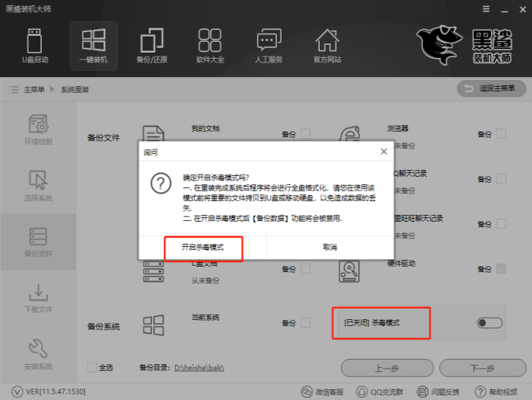Screen dimensions: 532x400
Task: Tick 备份 checkbox for 浏览器
Action: pyautogui.click(x=501, y=134)
